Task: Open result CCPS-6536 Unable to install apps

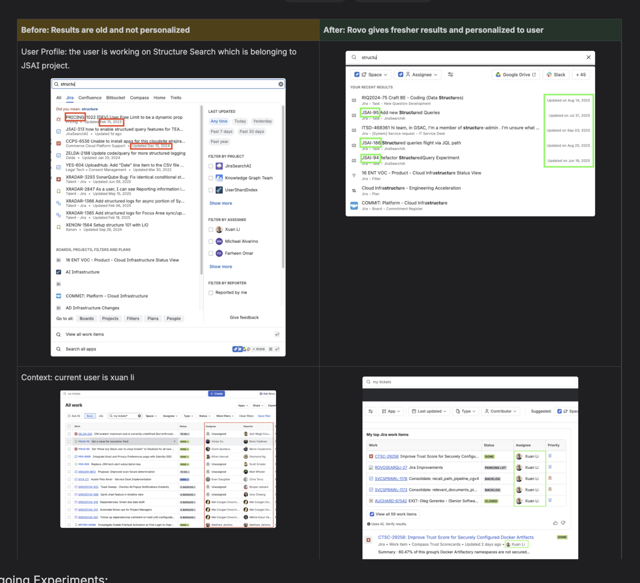Action: pyautogui.click(x=125, y=141)
